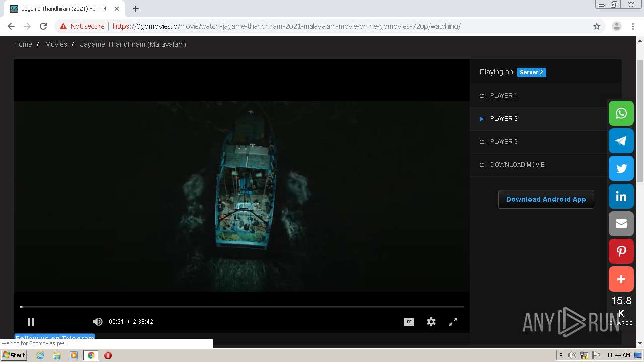
Task: Open the file explorer taskbar icon
Action: coord(57,355)
